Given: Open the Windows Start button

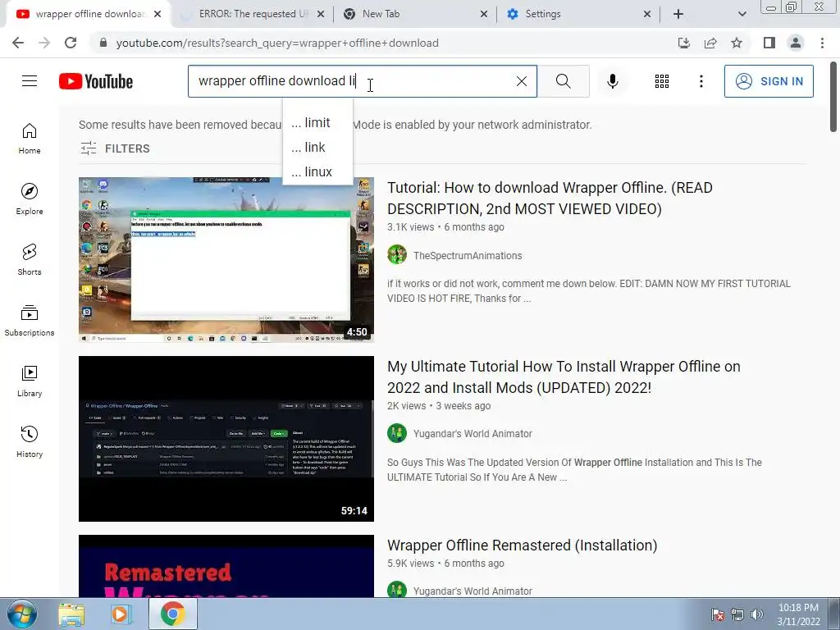Looking at the screenshot, I should tap(22, 614).
